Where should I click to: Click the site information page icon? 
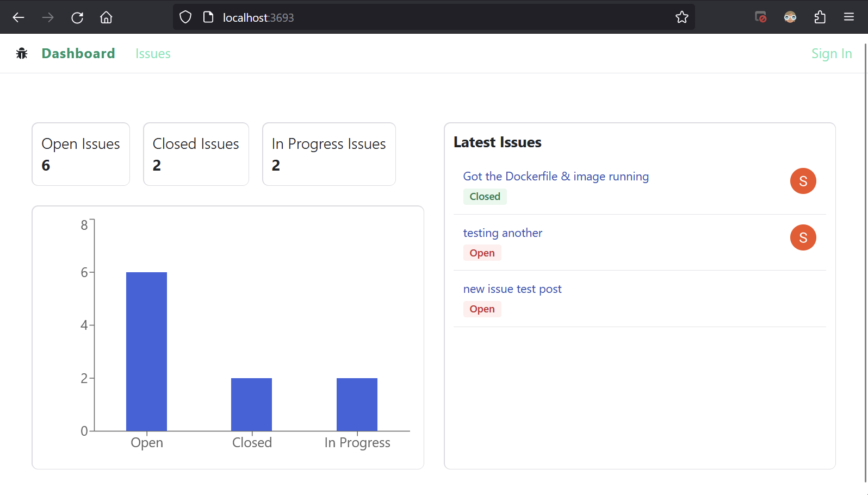tap(208, 17)
